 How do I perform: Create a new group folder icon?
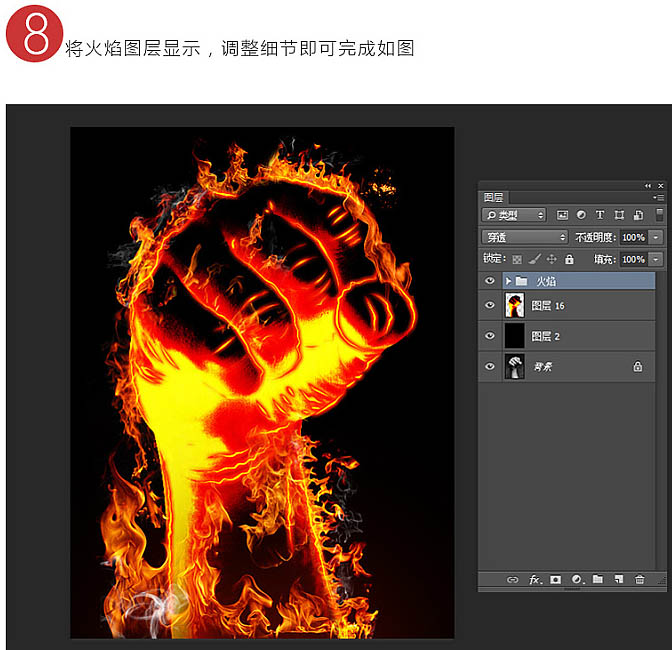point(597,579)
